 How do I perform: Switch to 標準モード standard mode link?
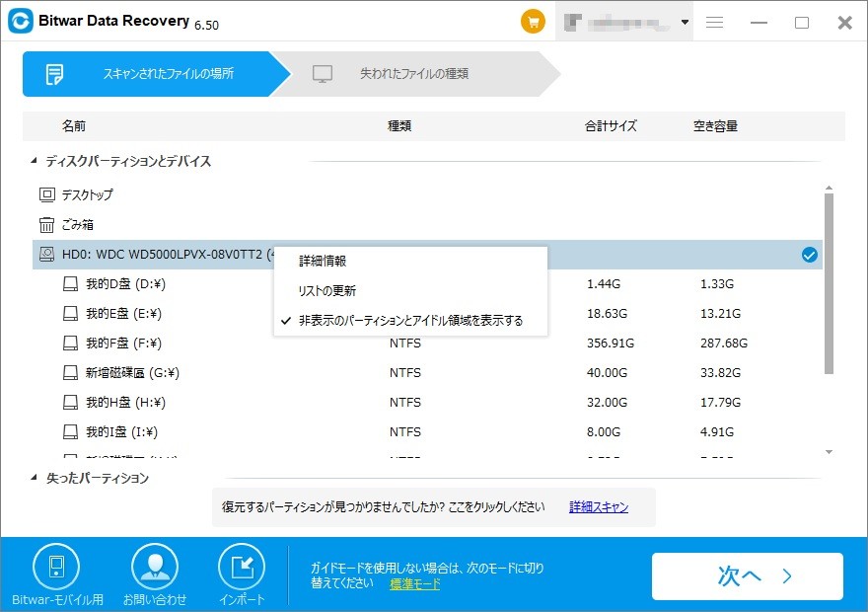click(414, 584)
